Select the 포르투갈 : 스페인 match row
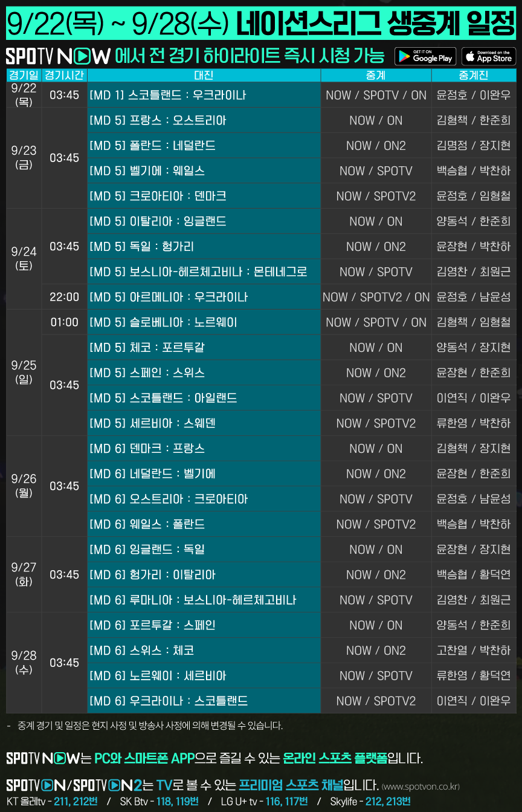Viewport: 522px width, 812px height. tap(204, 625)
